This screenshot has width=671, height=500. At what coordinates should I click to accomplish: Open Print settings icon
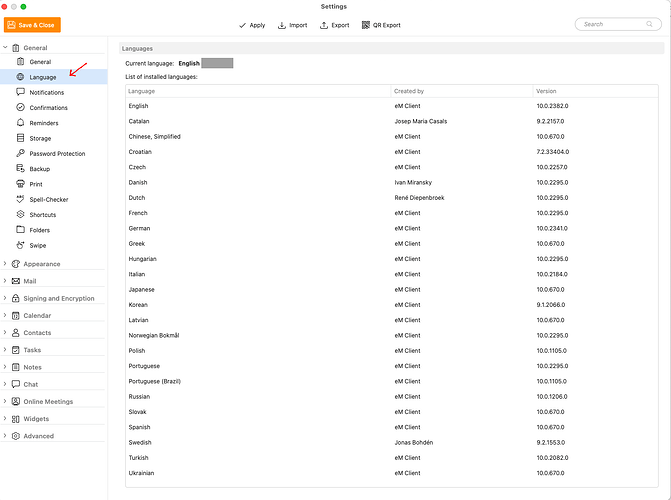click(20, 184)
